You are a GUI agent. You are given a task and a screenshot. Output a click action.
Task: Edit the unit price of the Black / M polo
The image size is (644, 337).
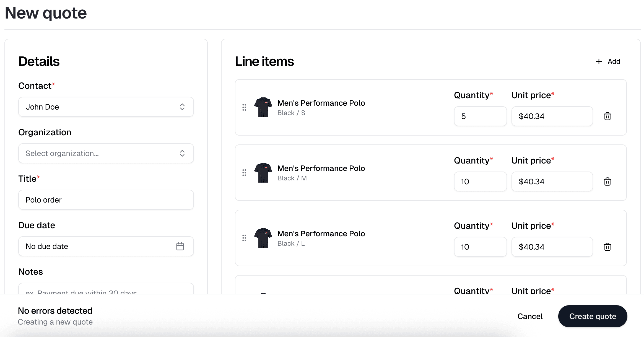[x=552, y=182]
